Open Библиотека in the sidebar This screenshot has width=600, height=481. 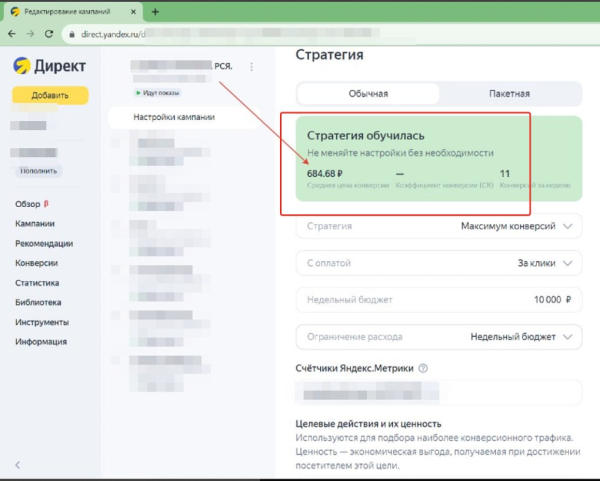coord(38,302)
